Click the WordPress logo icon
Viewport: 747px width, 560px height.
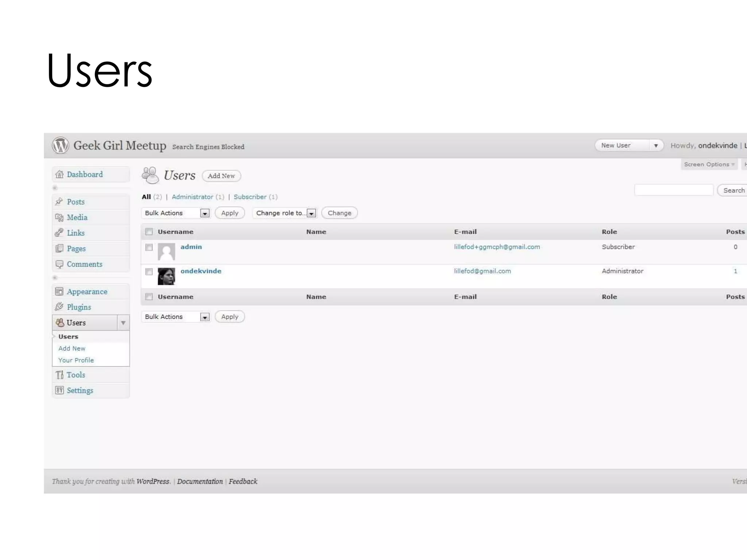(x=60, y=145)
